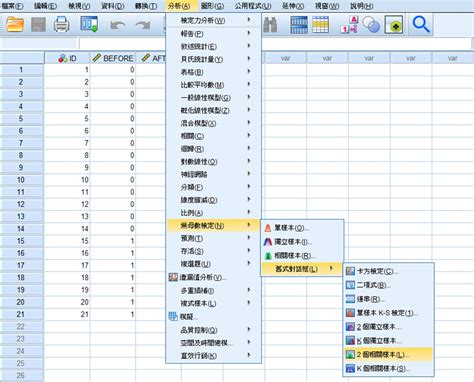Click the Save file toolbar icon
474x382 pixels.
pos(38,25)
